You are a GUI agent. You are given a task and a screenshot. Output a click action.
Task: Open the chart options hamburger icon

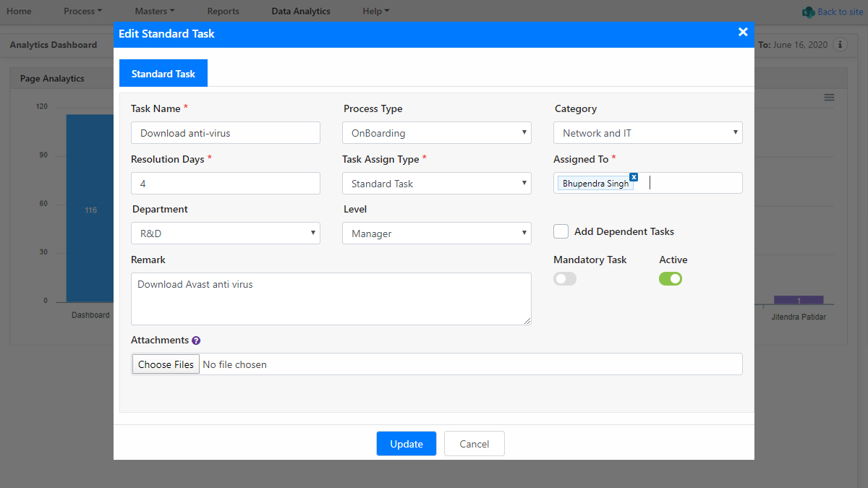(x=829, y=97)
